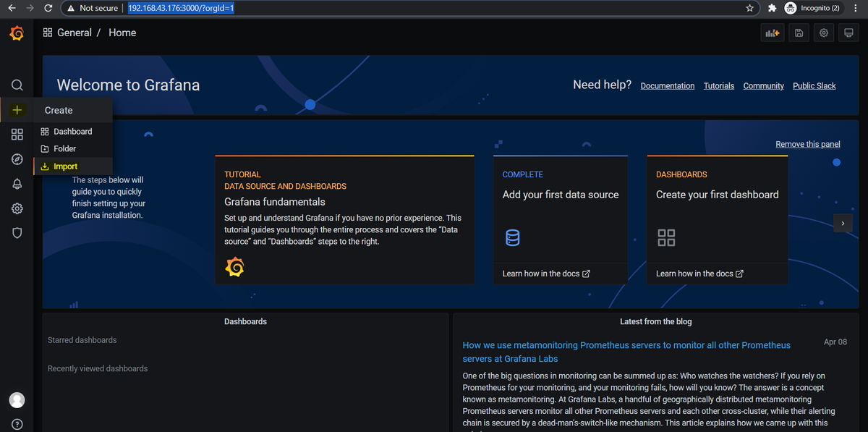The height and width of the screenshot is (432, 868).
Task: Select Import from the Create menu
Action: pos(72,166)
